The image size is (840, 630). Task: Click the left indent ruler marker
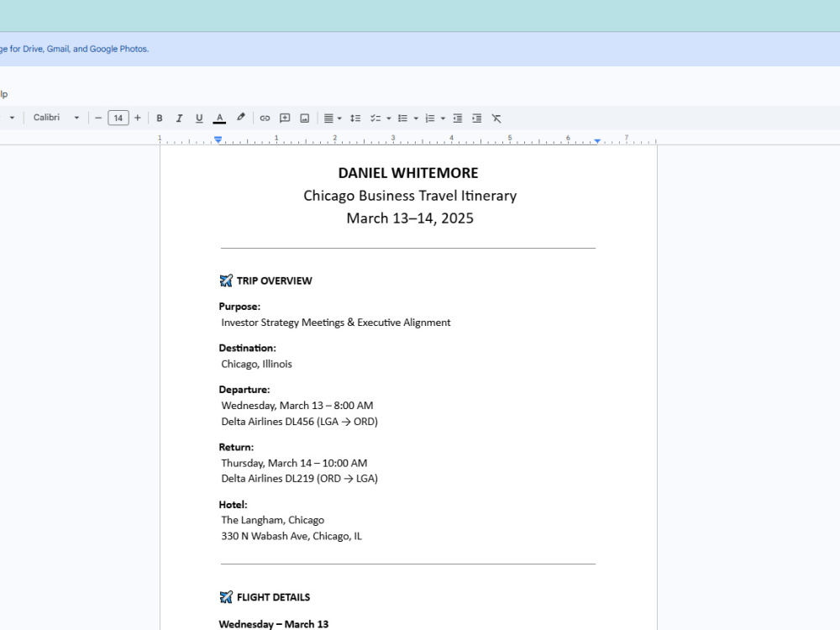218,139
